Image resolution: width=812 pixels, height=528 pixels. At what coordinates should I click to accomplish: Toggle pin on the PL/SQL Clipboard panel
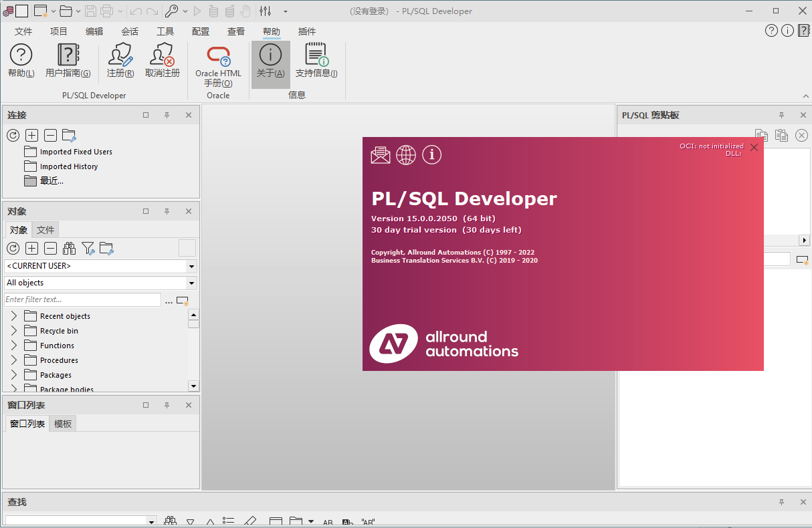[x=781, y=115]
